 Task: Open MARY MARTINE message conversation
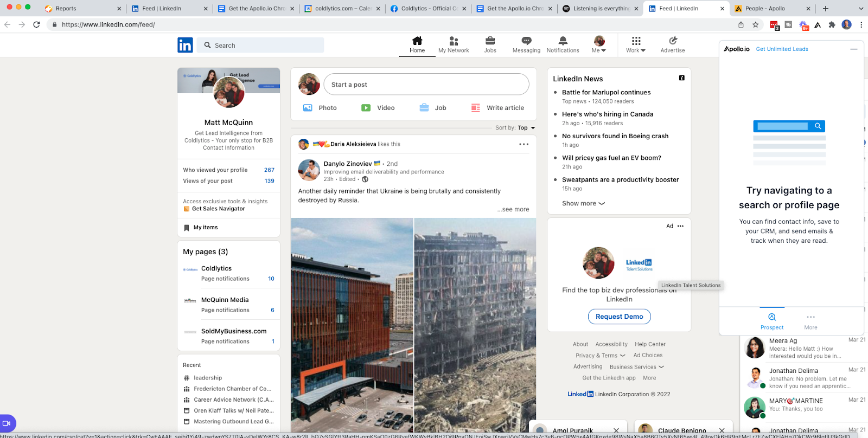[x=804, y=408]
